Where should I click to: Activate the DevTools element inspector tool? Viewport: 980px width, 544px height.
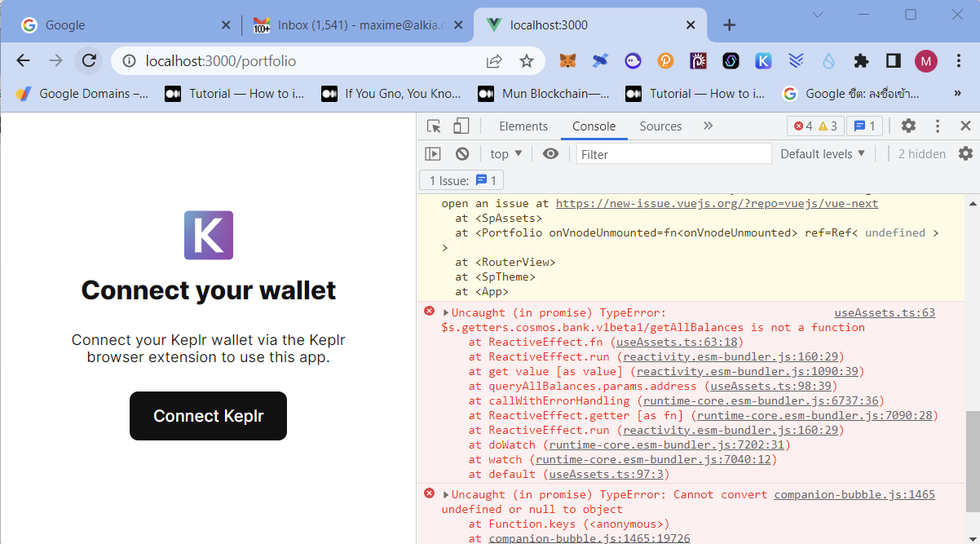[434, 126]
